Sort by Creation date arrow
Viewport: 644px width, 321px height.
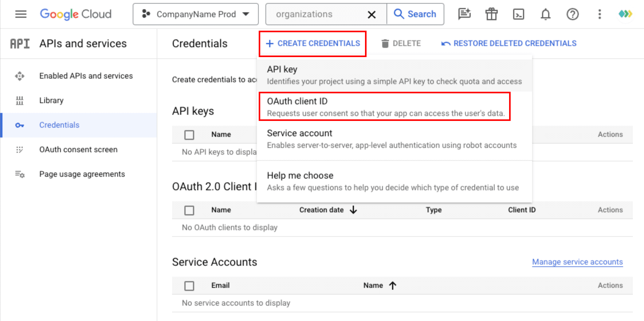(353, 210)
